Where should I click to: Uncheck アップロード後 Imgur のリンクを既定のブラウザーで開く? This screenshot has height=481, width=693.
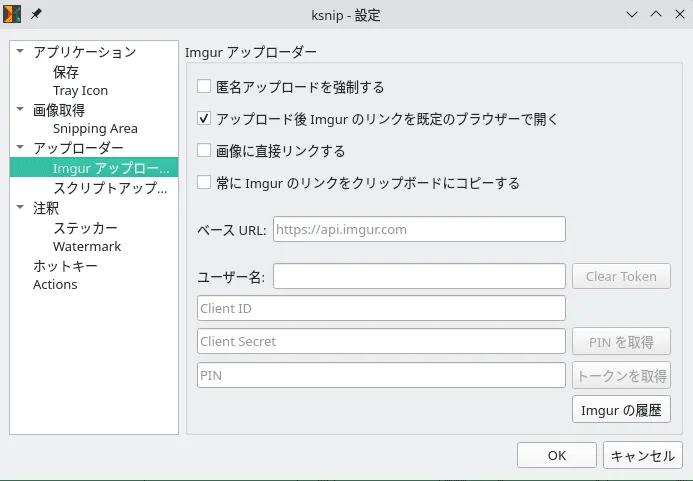(204, 119)
